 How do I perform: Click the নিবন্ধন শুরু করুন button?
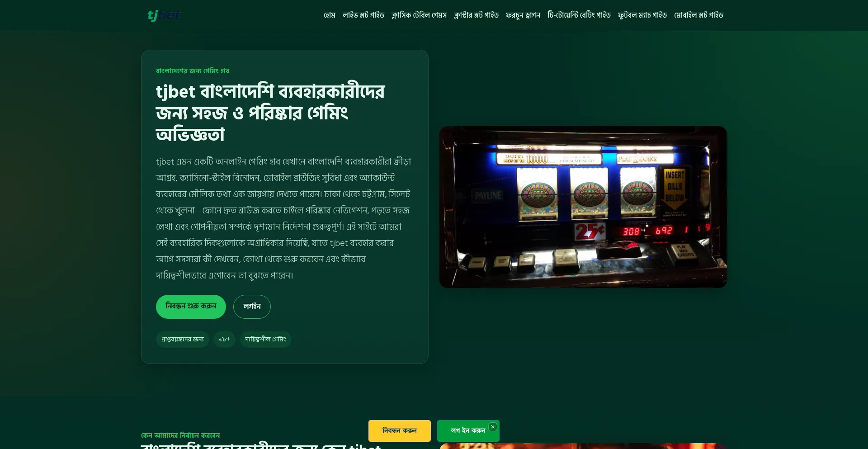coord(191,307)
